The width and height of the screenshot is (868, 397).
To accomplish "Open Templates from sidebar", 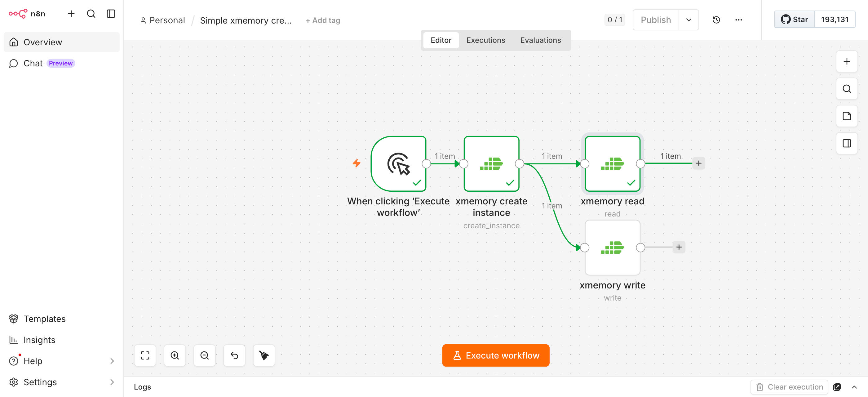I will (62, 319).
